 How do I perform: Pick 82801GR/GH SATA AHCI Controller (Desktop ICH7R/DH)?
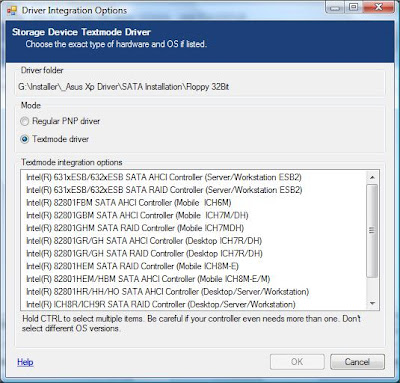[x=193, y=241]
